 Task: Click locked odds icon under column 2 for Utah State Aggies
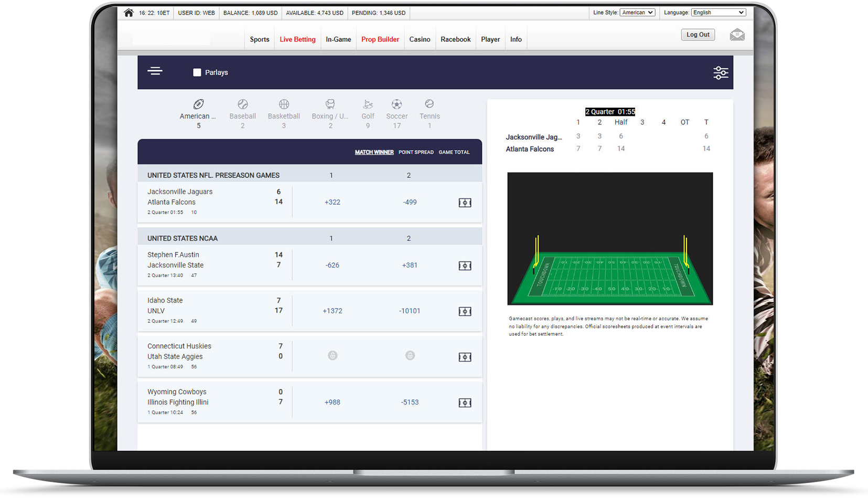point(410,356)
